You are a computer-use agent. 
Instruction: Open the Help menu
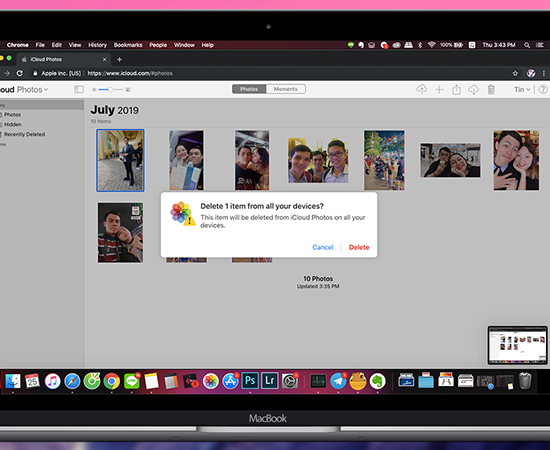tap(207, 45)
